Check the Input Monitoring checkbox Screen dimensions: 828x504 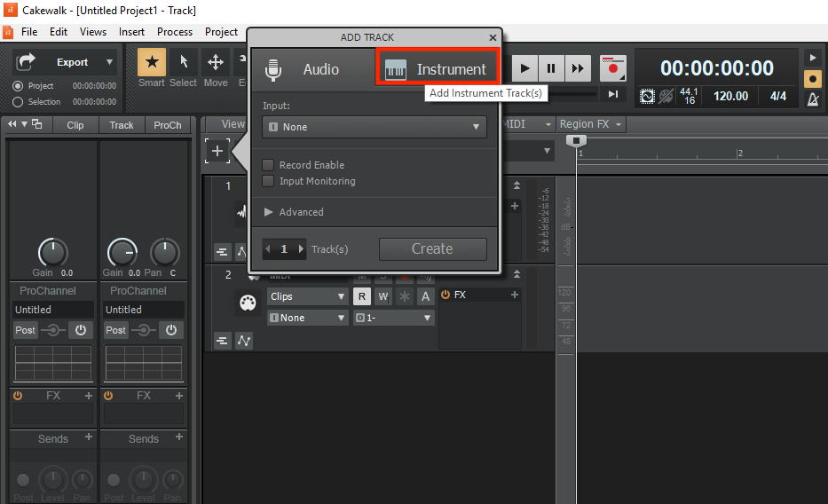268,181
